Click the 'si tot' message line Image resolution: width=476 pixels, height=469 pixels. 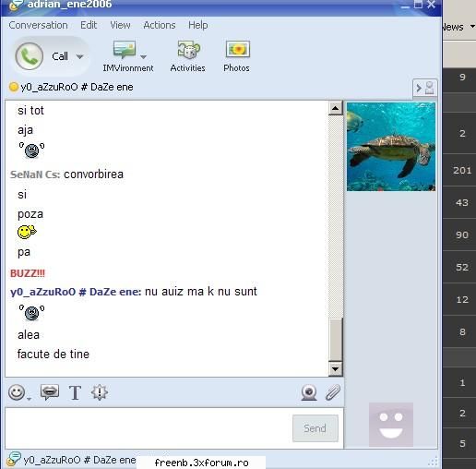[30, 111]
